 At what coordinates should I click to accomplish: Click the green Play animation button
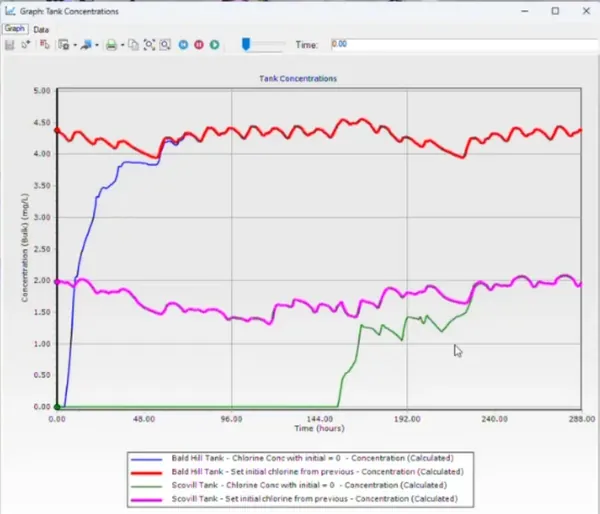[215, 45]
